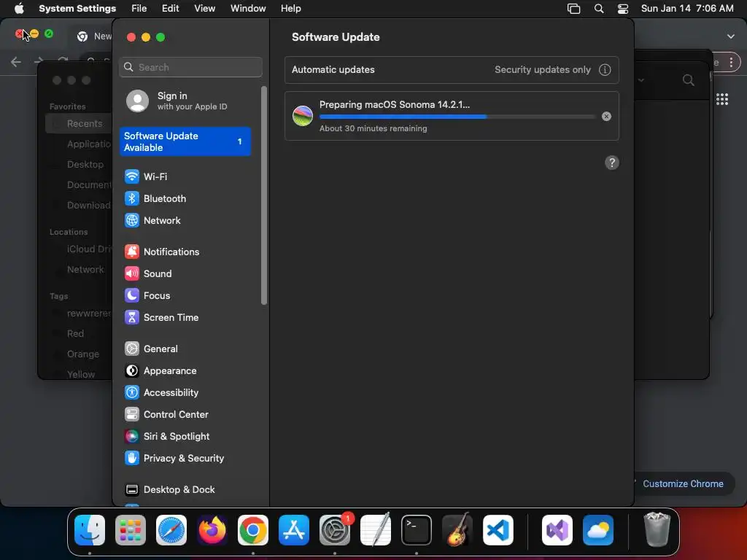Click Chrome back navigation arrow

click(x=16, y=62)
